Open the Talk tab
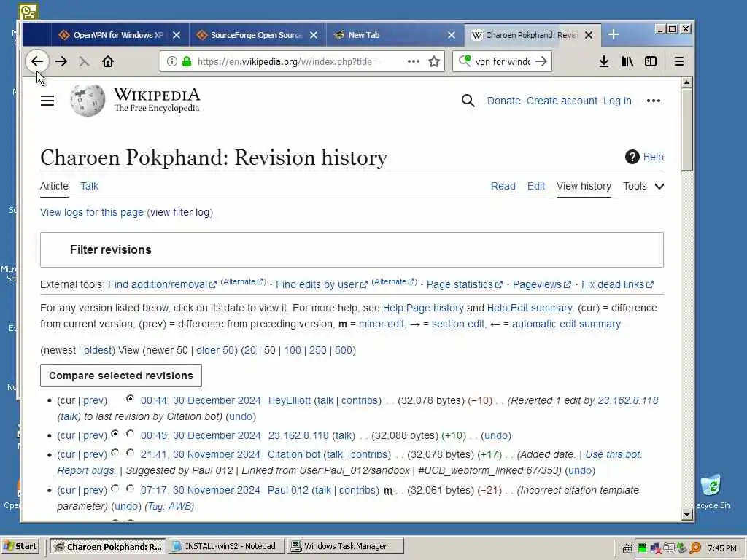 click(x=89, y=186)
